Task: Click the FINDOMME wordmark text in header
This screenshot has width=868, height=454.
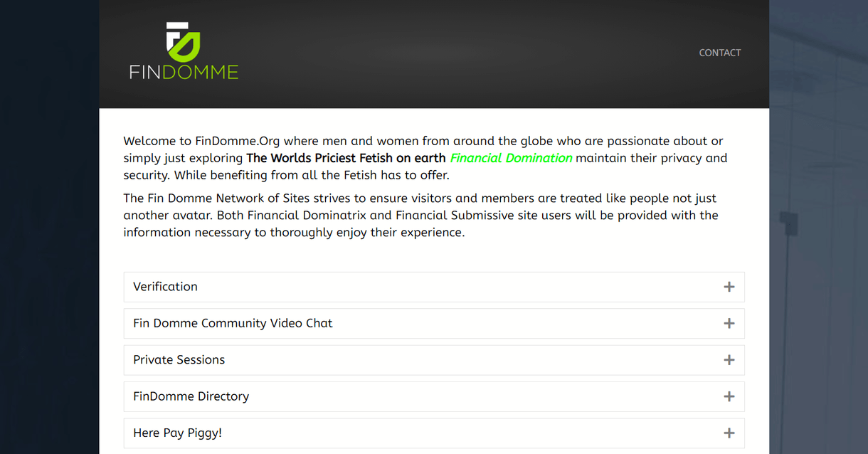Action: click(x=184, y=72)
